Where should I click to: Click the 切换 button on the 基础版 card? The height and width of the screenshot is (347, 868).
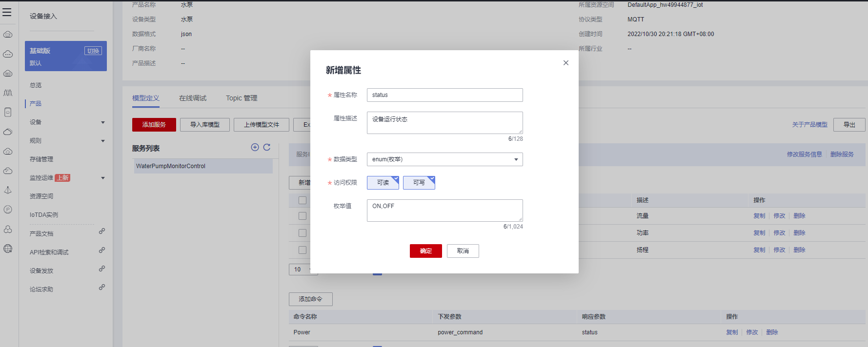pos(93,51)
